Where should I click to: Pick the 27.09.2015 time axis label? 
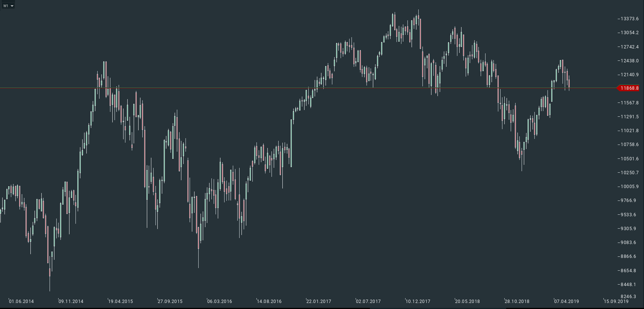click(x=170, y=301)
